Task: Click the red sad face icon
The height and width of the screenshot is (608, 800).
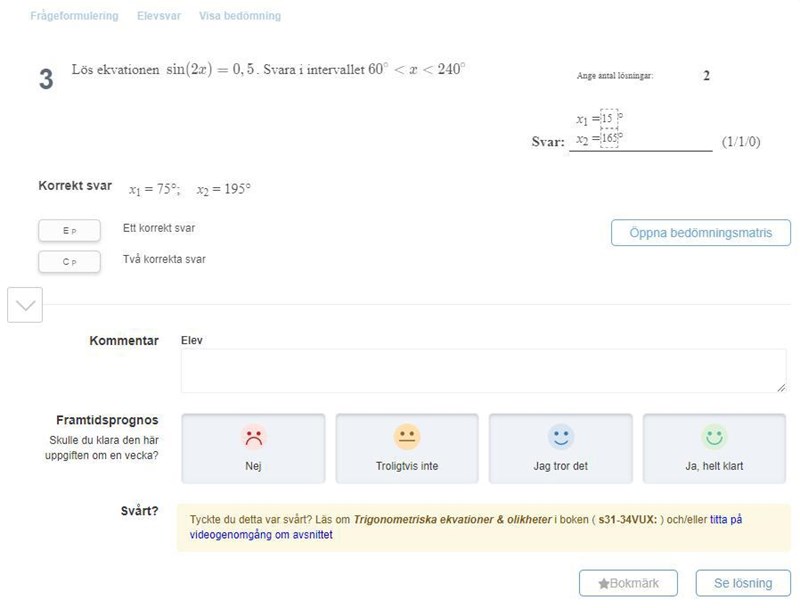Action: click(253, 437)
